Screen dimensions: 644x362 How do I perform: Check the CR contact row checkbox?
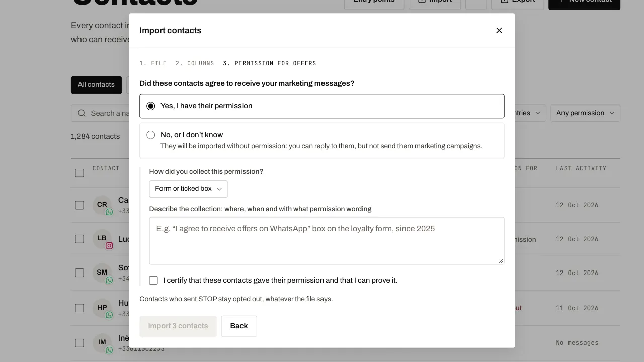(x=79, y=205)
